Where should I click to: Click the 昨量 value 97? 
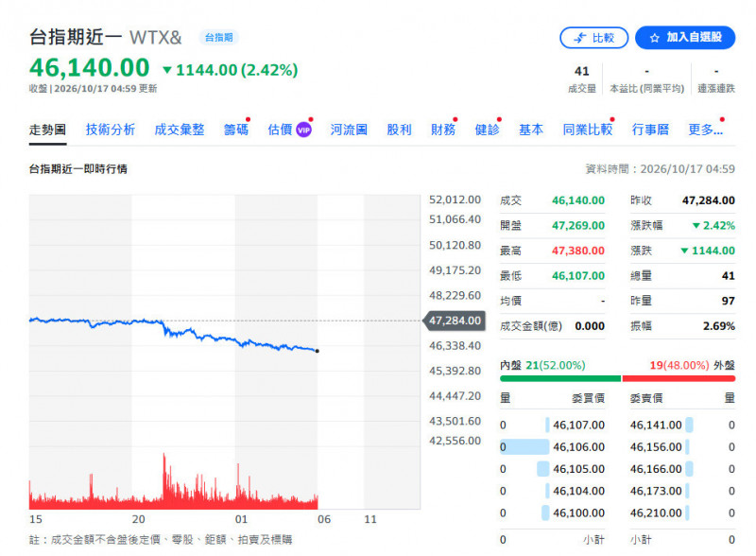pos(728,301)
